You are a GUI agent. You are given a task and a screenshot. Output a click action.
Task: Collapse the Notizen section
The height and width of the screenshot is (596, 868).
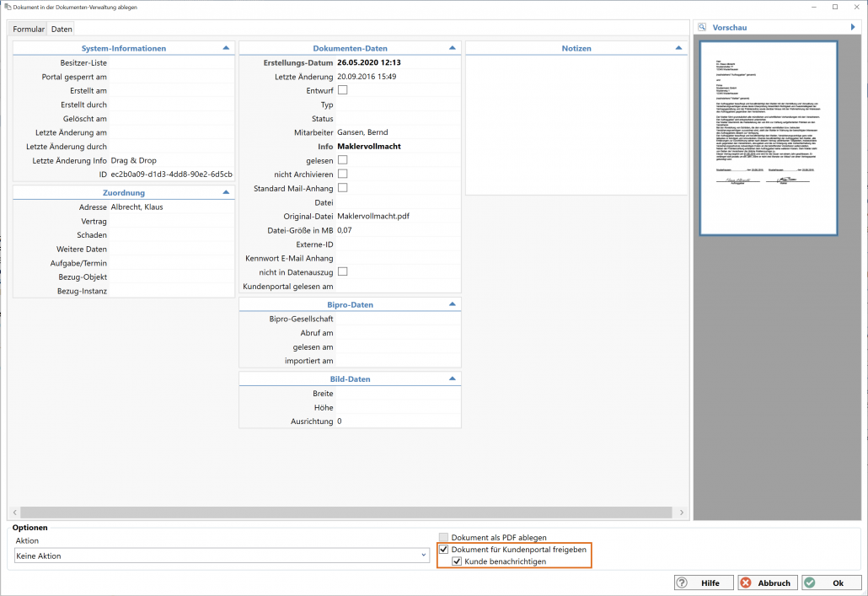(x=679, y=49)
